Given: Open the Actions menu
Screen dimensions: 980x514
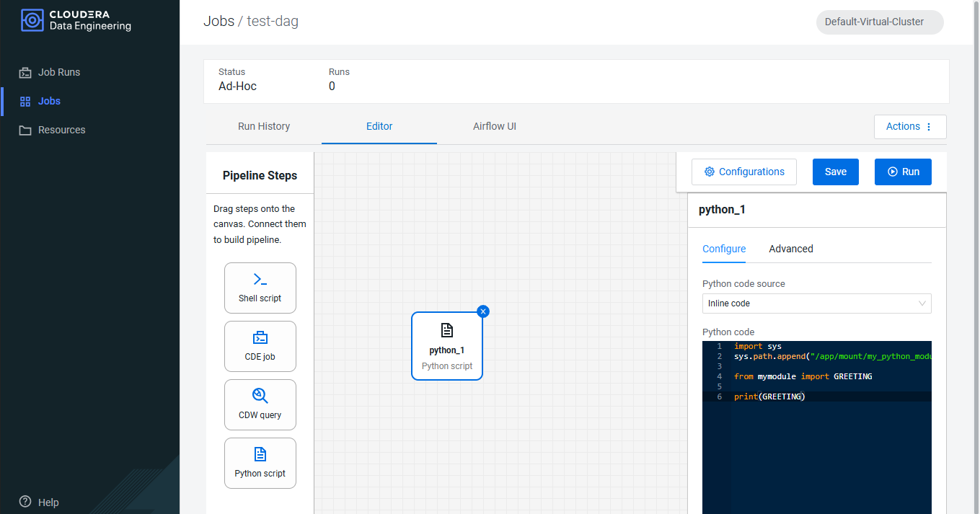Looking at the screenshot, I should (x=910, y=126).
